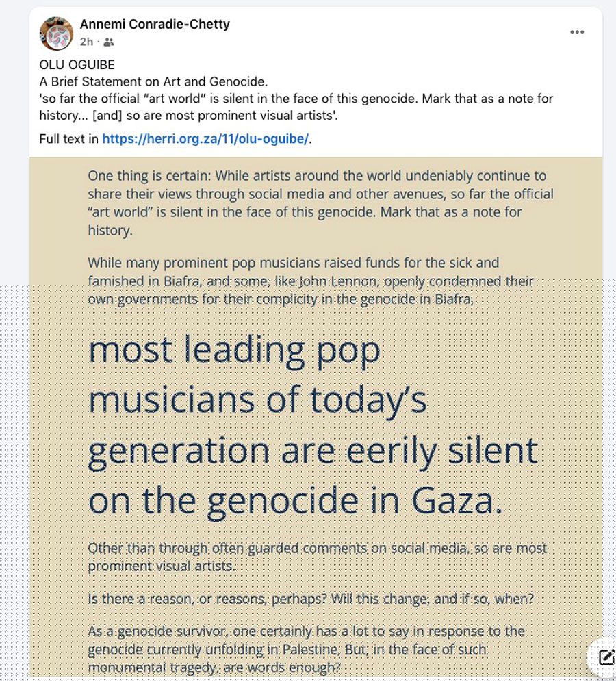
Task: Open the post's three-dot options menu
Action: point(577,32)
